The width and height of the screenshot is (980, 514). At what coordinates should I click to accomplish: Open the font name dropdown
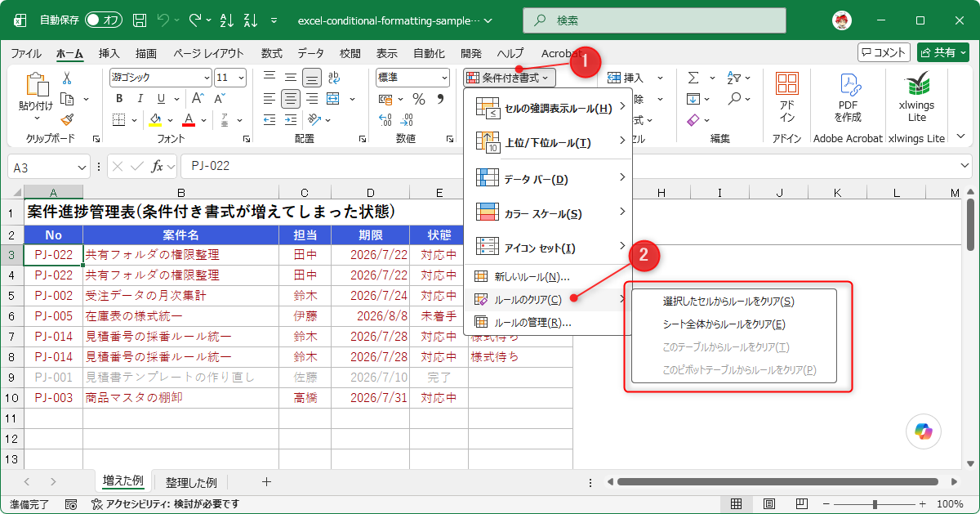click(x=206, y=78)
